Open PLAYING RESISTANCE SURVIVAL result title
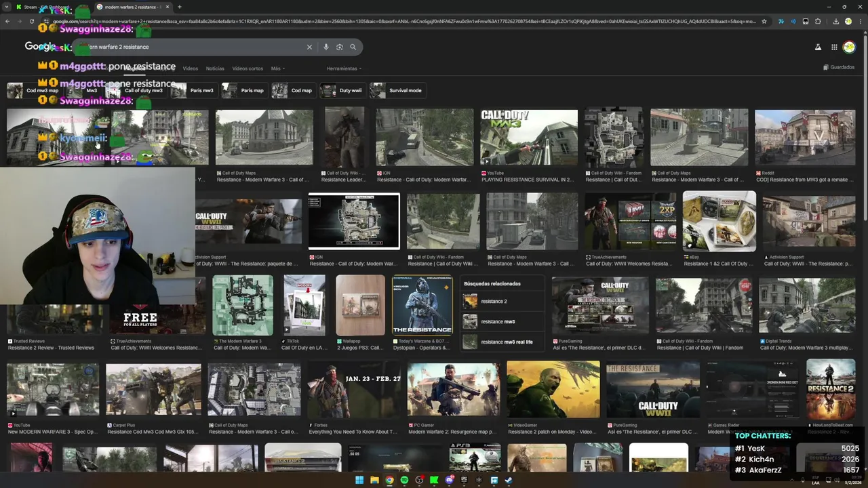 [x=528, y=180]
